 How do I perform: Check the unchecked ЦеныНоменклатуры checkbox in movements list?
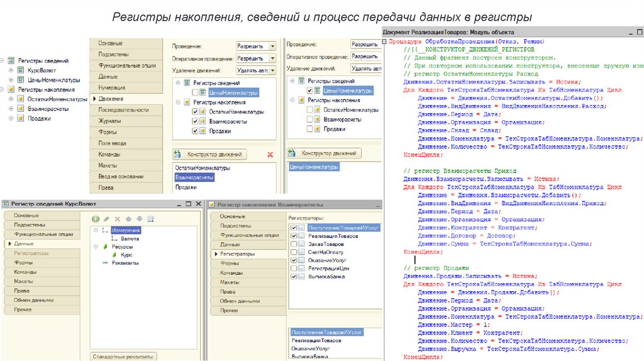pos(195,92)
